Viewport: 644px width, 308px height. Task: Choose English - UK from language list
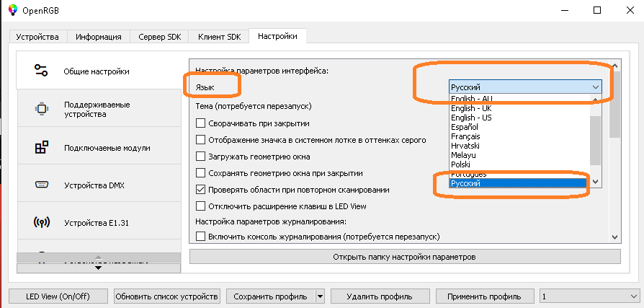click(519, 108)
